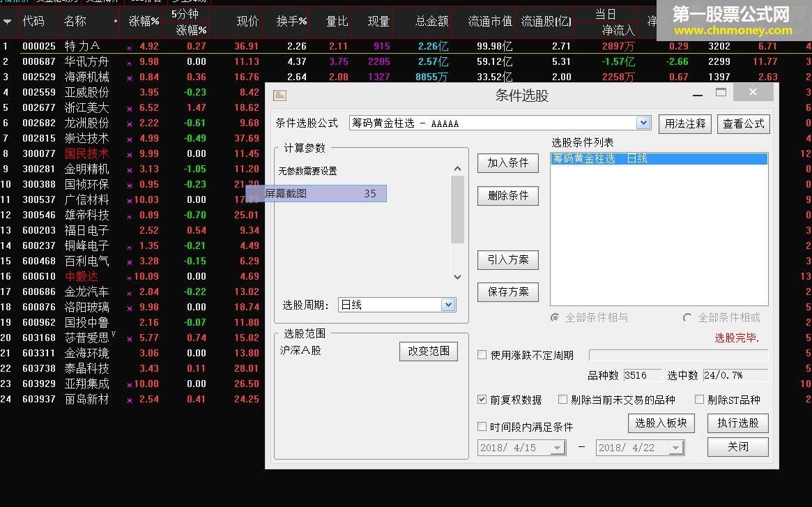The image size is (812, 507).
Task: Sort by the 换手% column header
Action: (x=291, y=21)
